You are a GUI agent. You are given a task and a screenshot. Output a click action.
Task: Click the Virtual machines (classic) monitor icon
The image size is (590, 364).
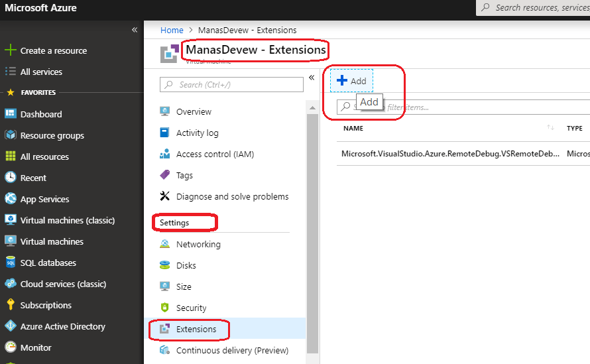[x=11, y=220]
